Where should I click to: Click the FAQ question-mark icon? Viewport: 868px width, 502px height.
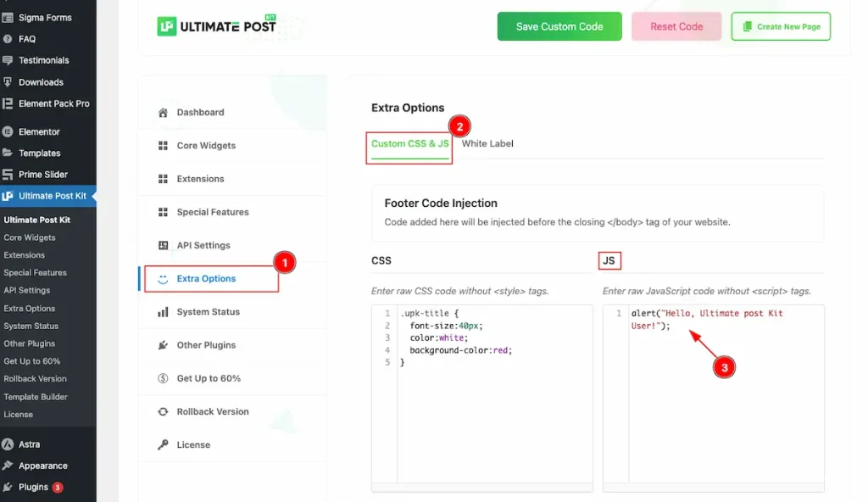7,39
